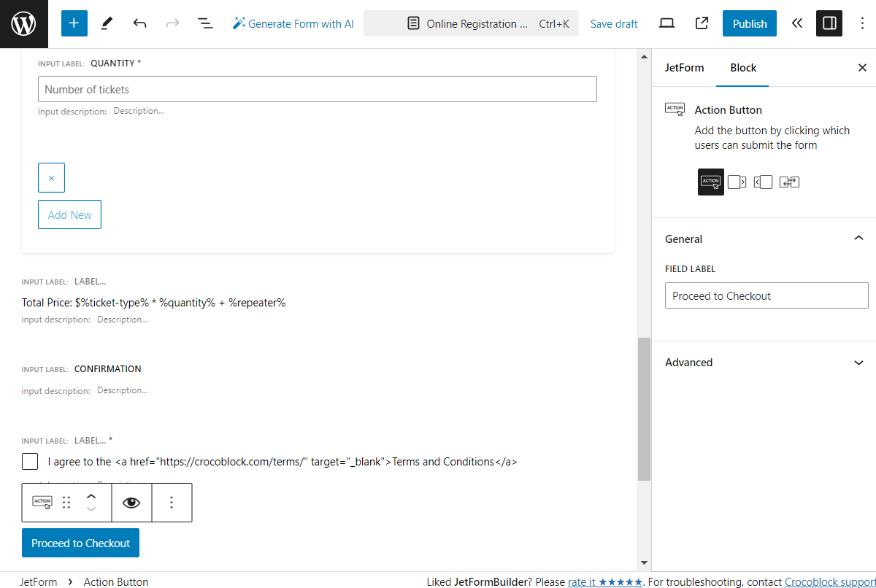The width and height of the screenshot is (876, 588).
Task: Select the Prev Page button style icon
Action: tap(763, 182)
